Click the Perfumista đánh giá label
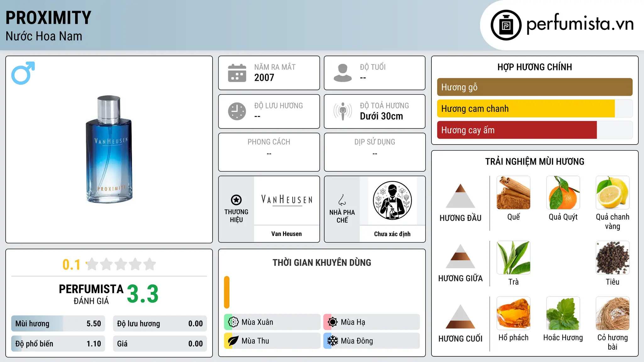 91,294
